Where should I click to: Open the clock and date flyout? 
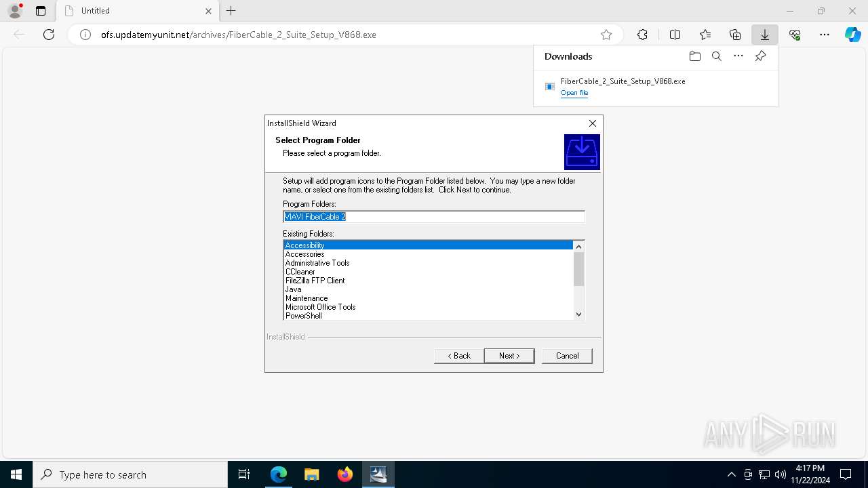point(810,474)
